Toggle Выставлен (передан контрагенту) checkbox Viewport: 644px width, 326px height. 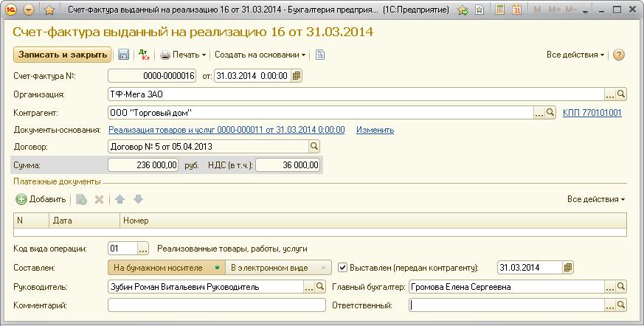(x=342, y=267)
